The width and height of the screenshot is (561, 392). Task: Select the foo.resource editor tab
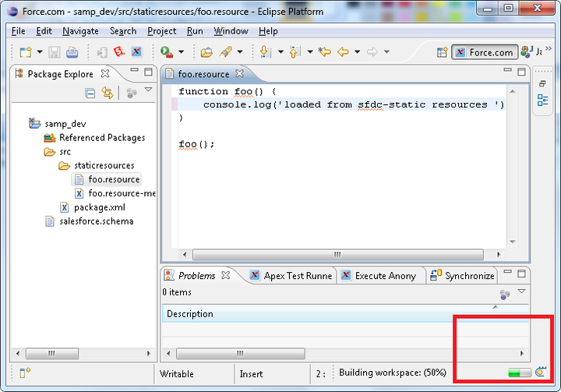click(x=203, y=74)
